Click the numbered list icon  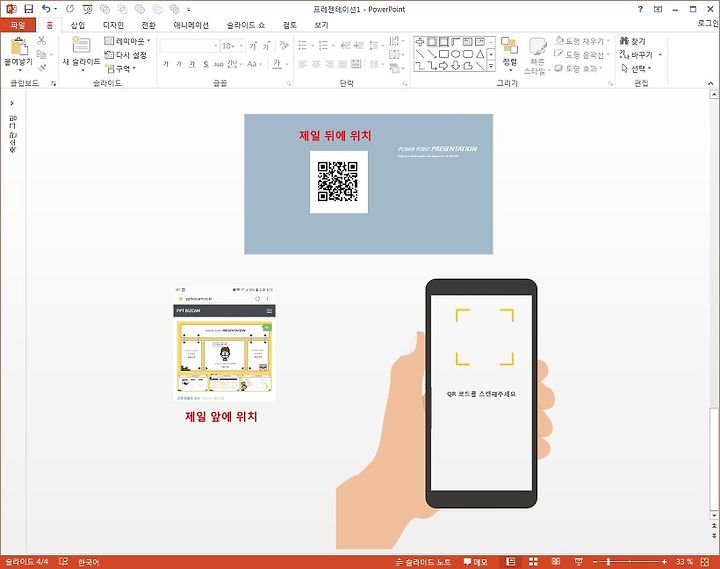tap(323, 45)
